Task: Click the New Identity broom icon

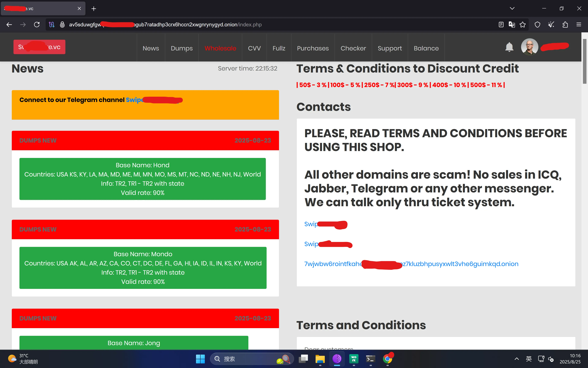Action: pos(551,25)
